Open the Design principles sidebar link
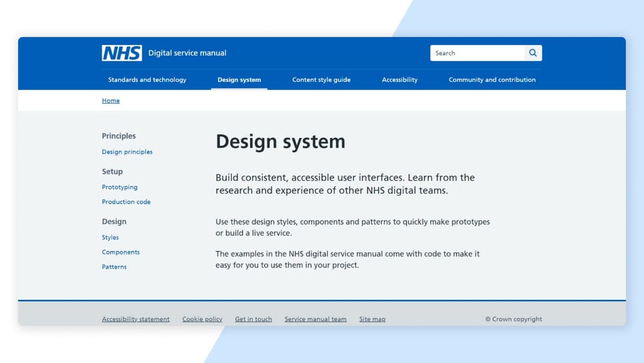 coord(127,152)
